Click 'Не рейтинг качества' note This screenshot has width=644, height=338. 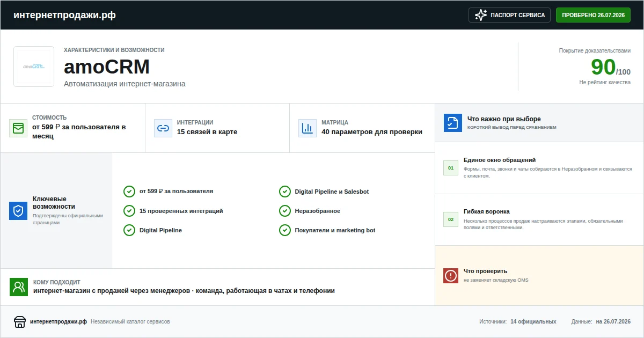[x=605, y=83]
